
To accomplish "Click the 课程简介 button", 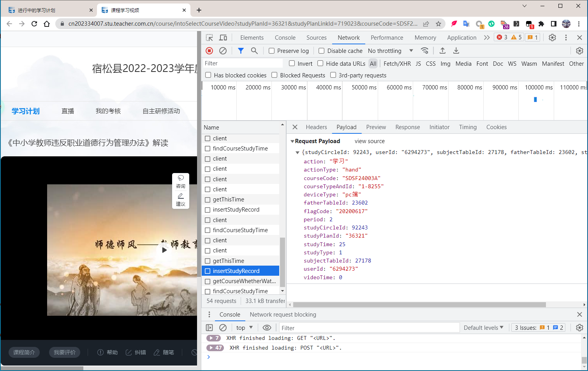I will pyautogui.click(x=24, y=352).
